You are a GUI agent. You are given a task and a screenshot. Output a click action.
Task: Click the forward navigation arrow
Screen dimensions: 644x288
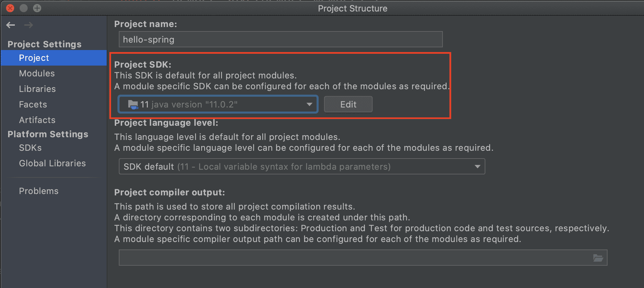[29, 25]
